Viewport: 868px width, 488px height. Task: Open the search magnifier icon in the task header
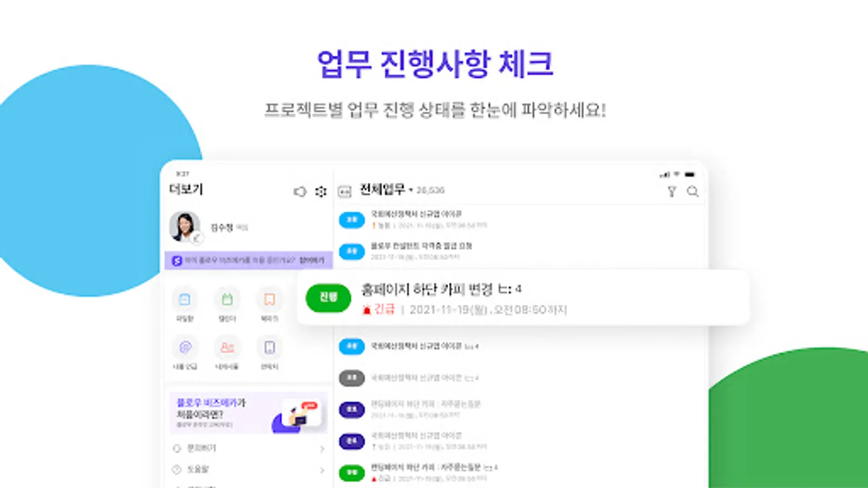click(x=693, y=191)
